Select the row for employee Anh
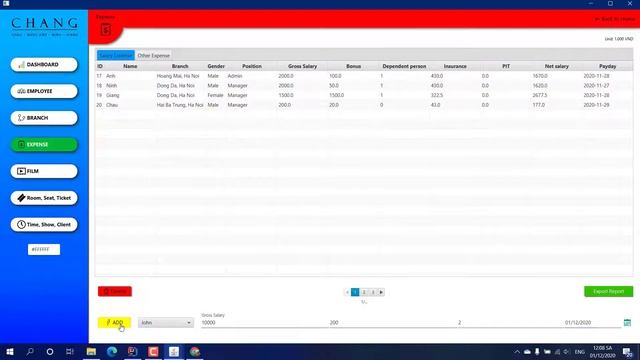Image resolution: width=640 pixels, height=360 pixels. (364, 76)
